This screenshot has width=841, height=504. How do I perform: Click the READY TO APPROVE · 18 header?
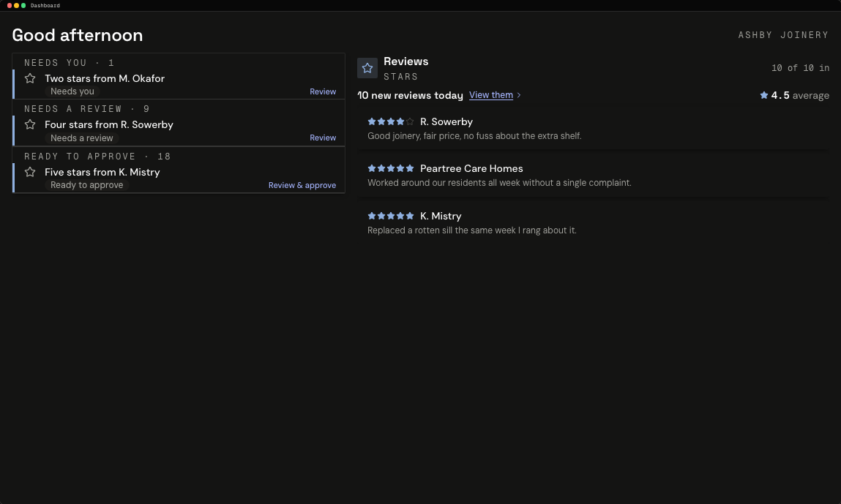pos(97,157)
